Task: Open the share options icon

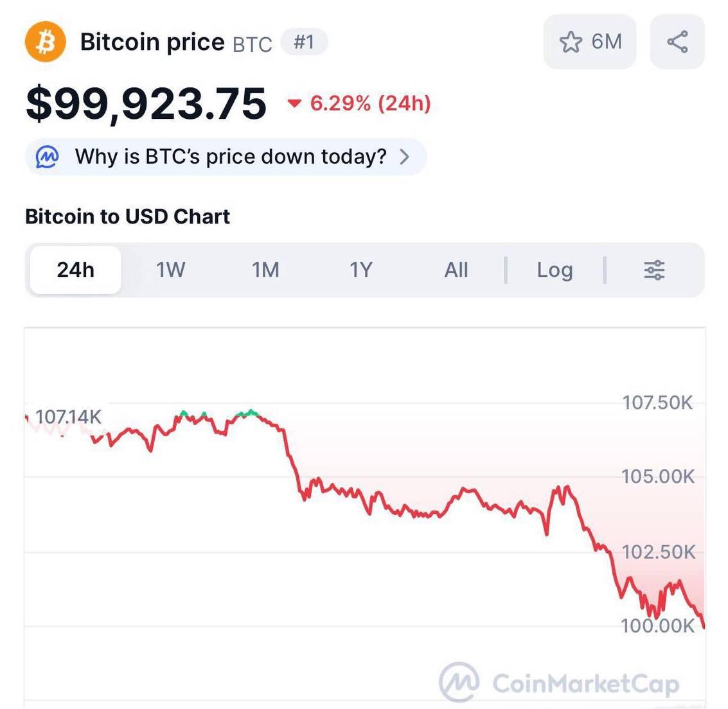Action: coord(676,41)
